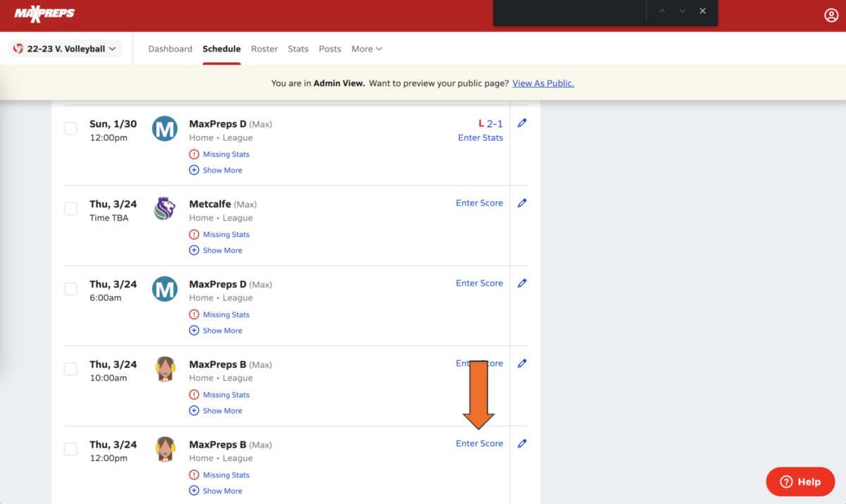
Task: Open Missing Stats on 10:00am game
Action: coord(219,395)
